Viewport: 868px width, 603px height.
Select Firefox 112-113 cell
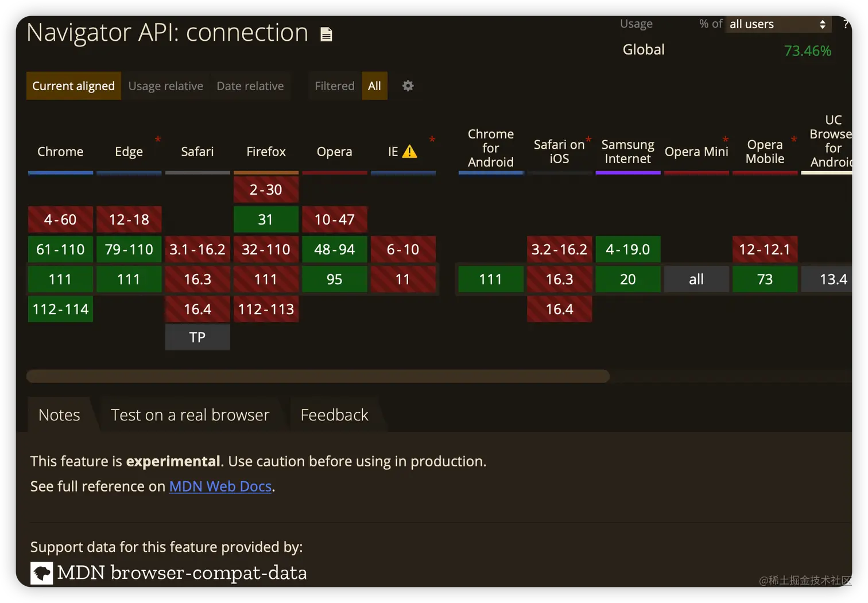[266, 309]
